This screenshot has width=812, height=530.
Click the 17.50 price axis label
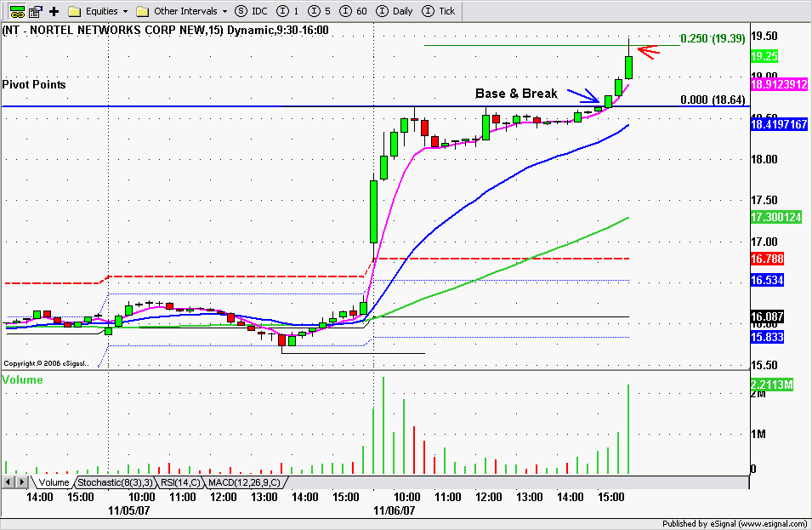[x=764, y=200]
